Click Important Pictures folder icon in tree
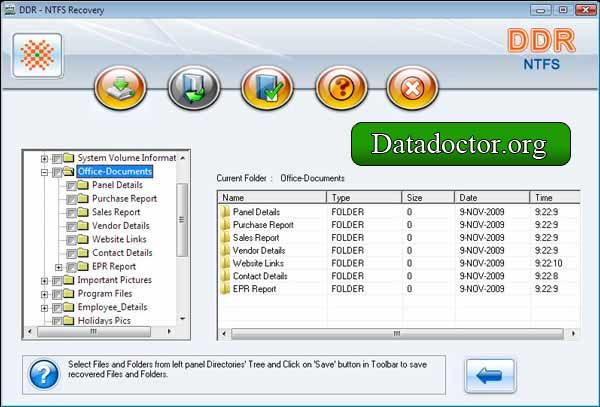The width and height of the screenshot is (600, 407). pos(68,280)
